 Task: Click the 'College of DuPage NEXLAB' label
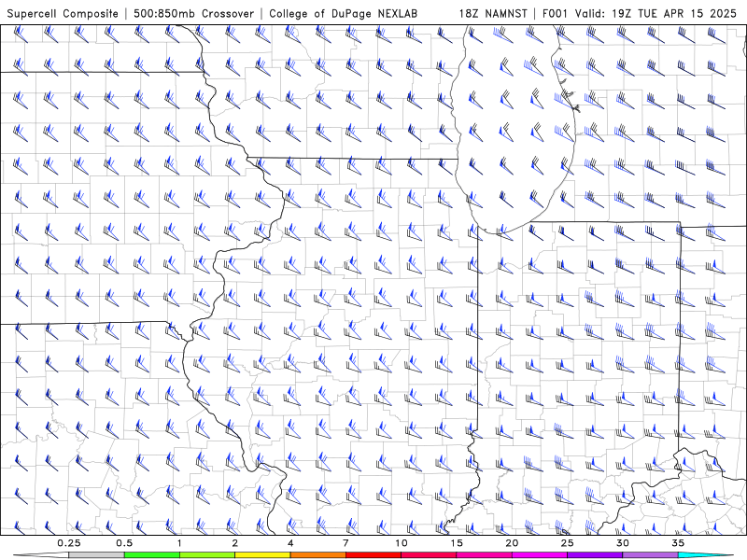(343, 13)
